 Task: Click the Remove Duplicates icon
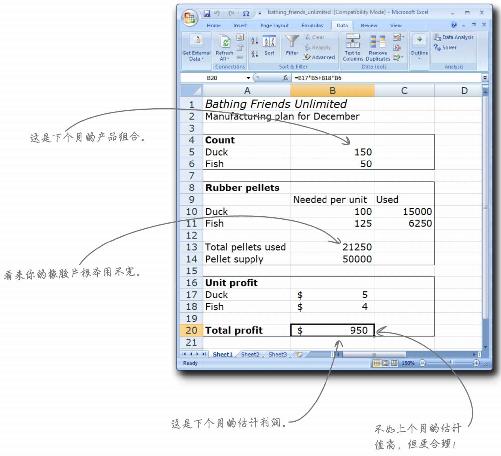click(378, 42)
